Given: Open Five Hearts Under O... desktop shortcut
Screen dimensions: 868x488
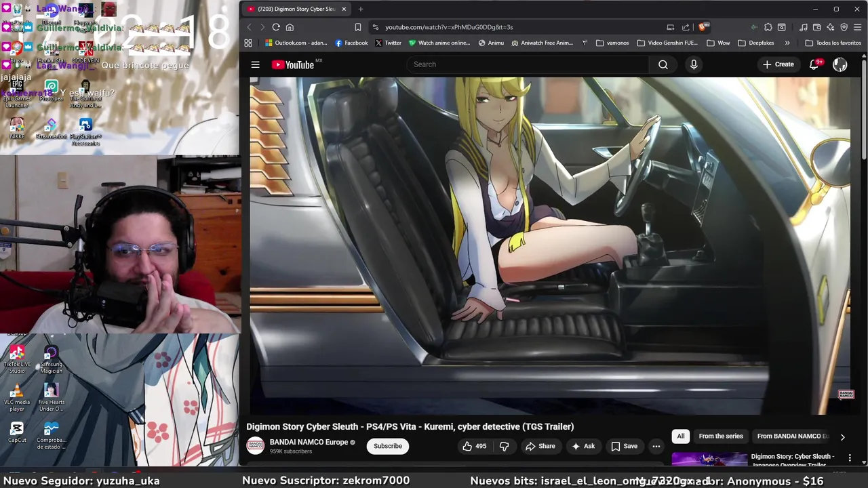Looking at the screenshot, I should 51,398.
